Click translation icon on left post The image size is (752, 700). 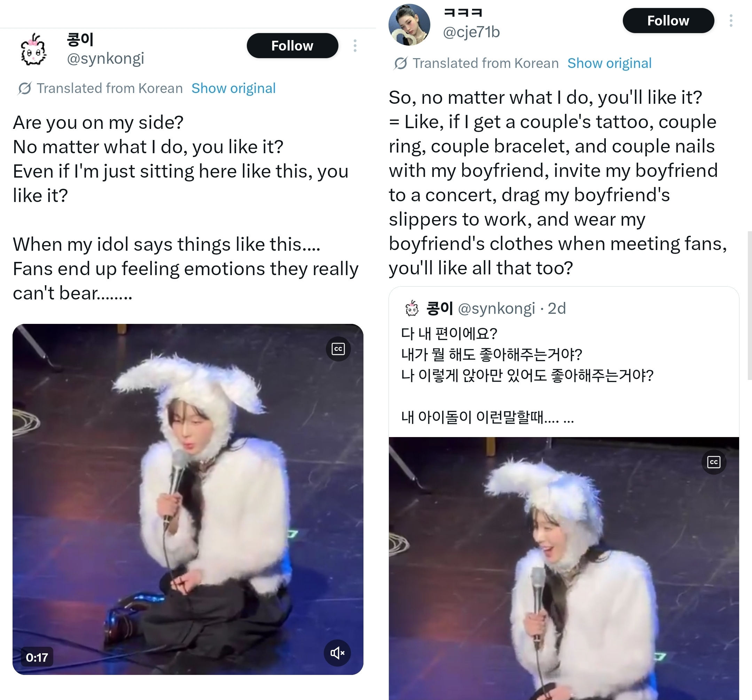click(x=25, y=88)
